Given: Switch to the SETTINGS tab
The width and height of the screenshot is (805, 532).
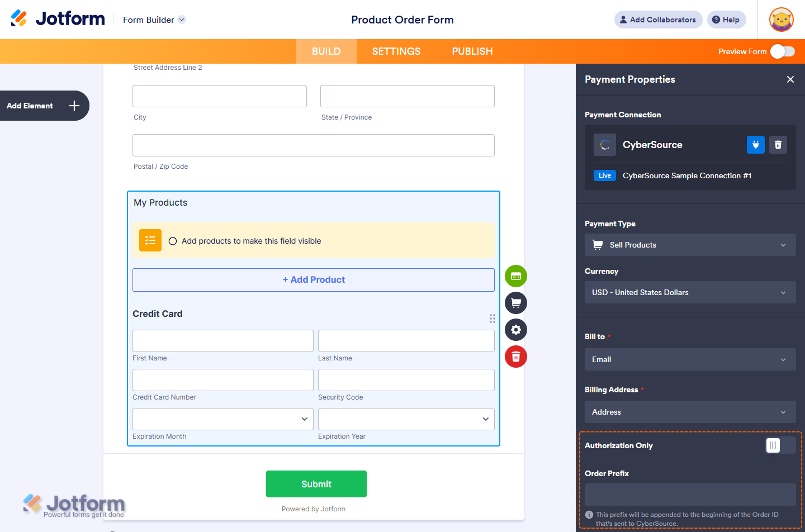Looking at the screenshot, I should point(396,51).
